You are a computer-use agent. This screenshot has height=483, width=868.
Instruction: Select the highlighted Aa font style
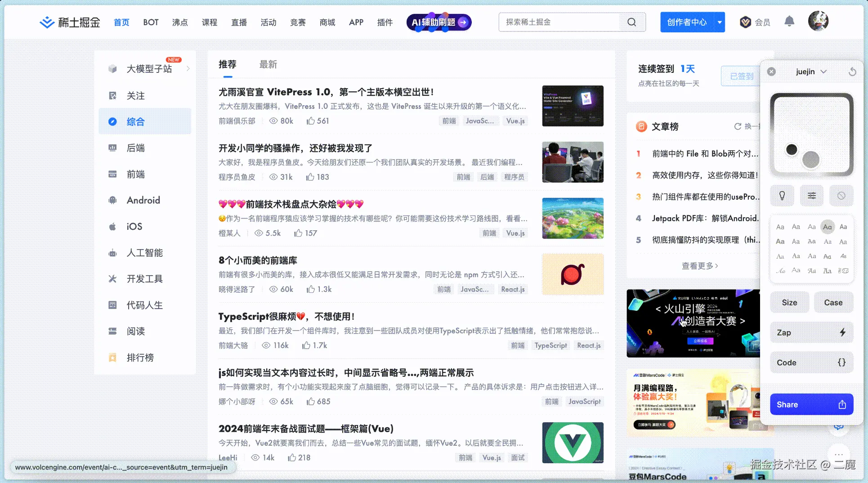(828, 227)
